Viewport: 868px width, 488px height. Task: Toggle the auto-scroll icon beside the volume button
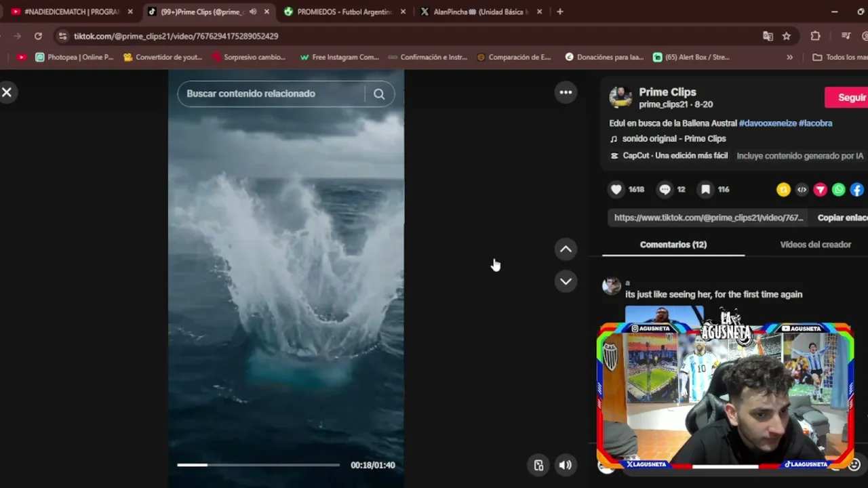coord(538,465)
